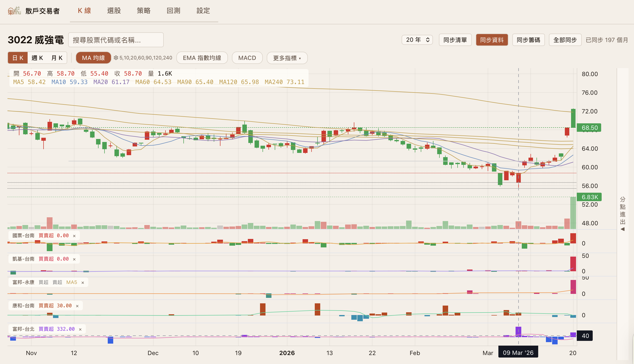Open the 回測 tab
Viewport: 634px width, 364px height.
[x=173, y=11]
